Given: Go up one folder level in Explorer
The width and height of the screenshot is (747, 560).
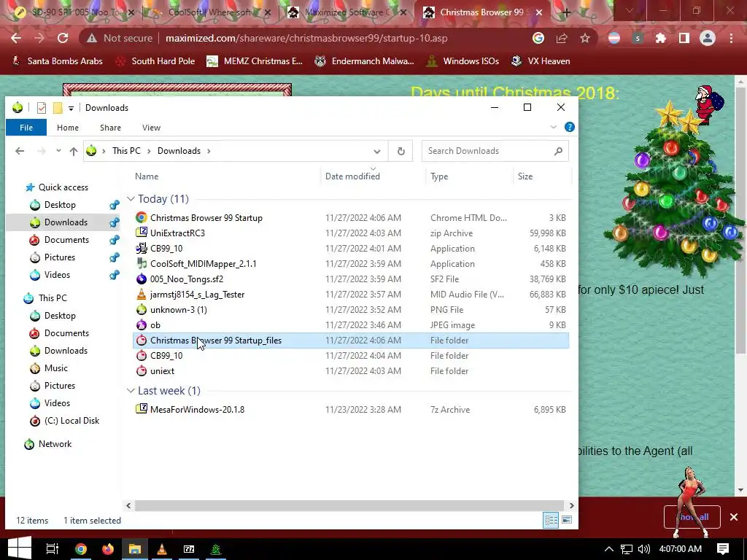Looking at the screenshot, I should tap(74, 151).
